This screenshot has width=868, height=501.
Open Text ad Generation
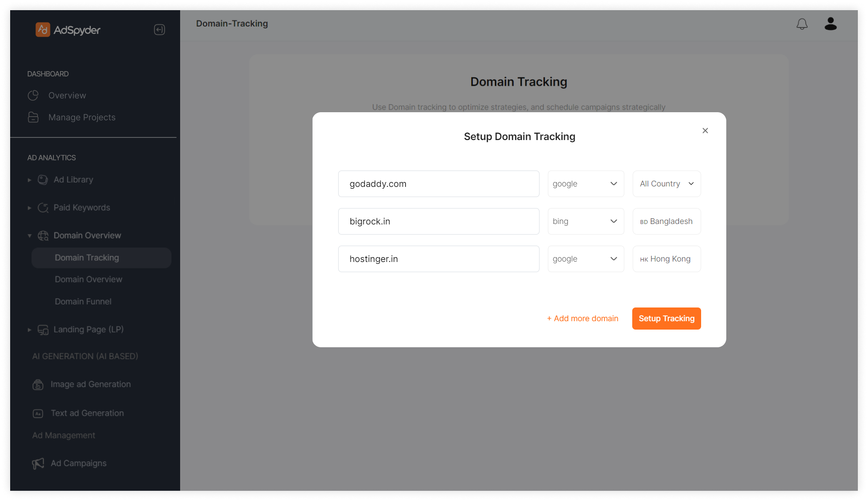click(x=87, y=413)
